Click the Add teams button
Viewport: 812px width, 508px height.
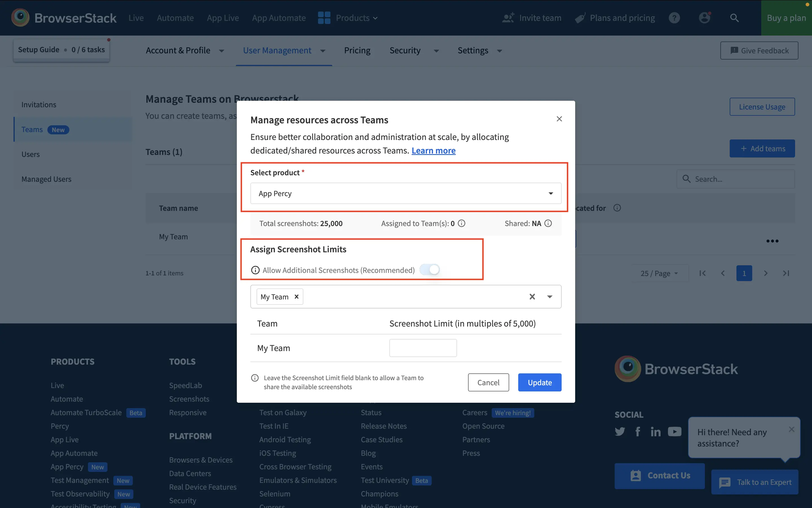[x=762, y=148]
